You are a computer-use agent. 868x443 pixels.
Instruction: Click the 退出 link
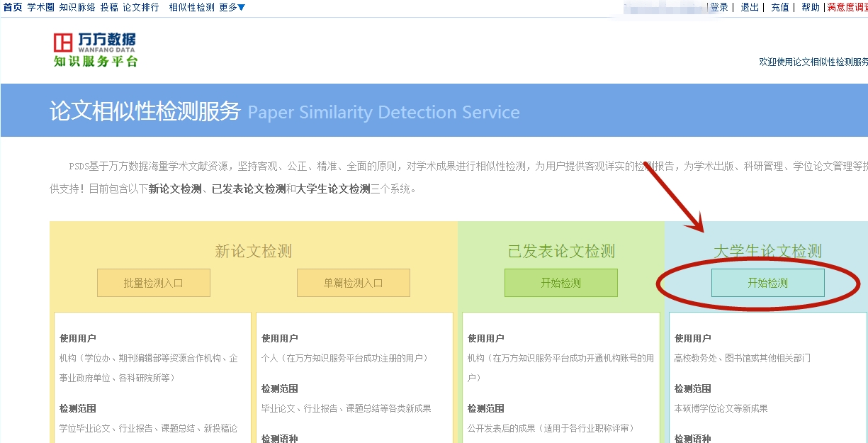click(750, 7)
